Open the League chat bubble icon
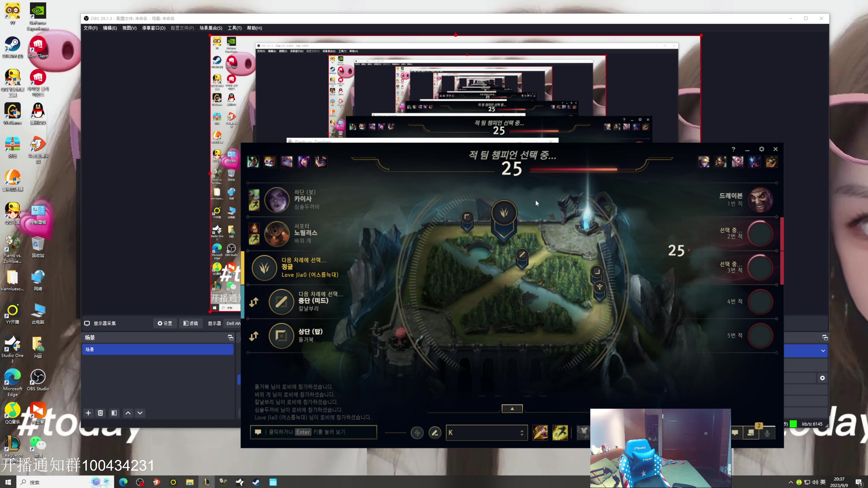 735,433
